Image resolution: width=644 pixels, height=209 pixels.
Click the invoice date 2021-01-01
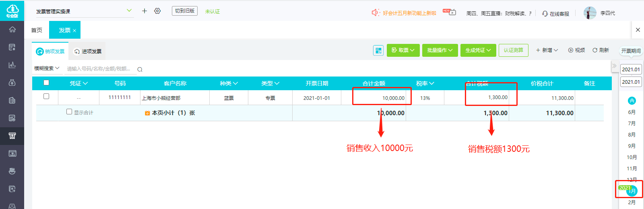coord(317,98)
